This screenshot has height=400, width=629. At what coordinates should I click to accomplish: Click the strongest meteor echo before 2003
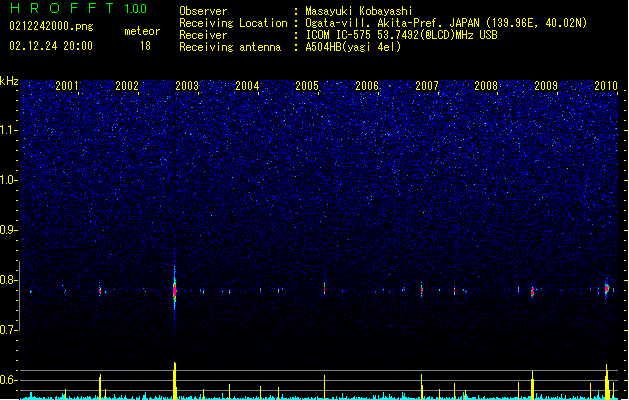click(x=174, y=290)
